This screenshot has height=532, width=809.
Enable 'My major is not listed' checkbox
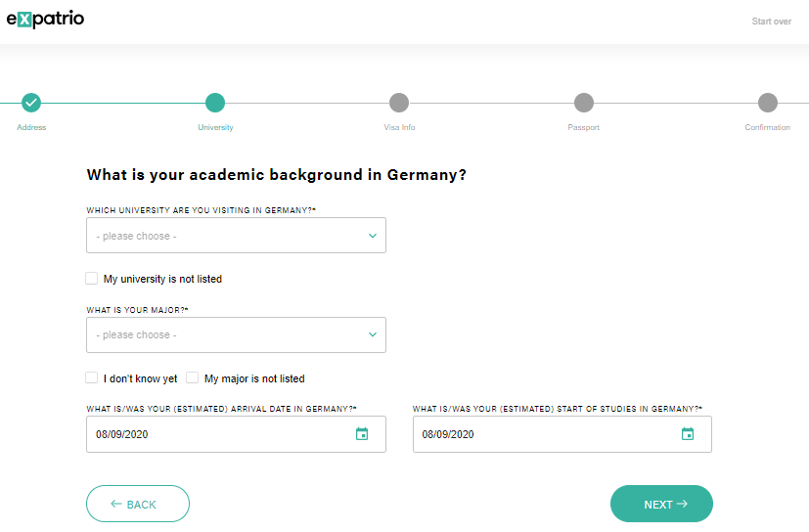[193, 377]
